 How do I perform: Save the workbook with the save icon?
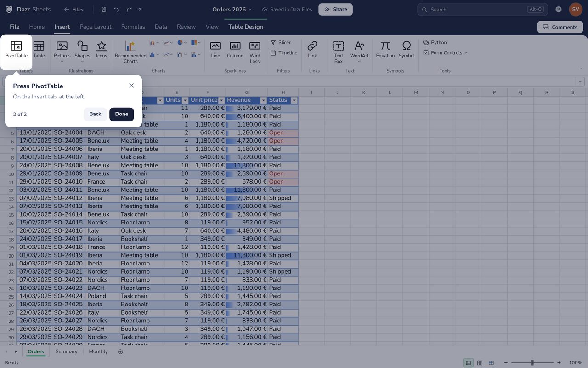(x=103, y=10)
